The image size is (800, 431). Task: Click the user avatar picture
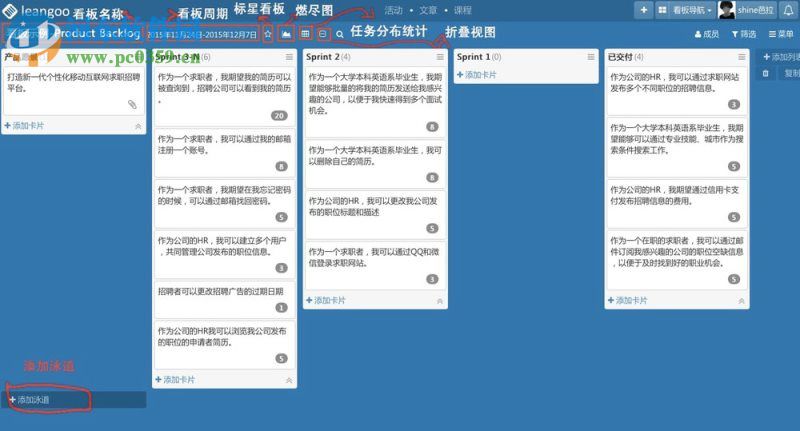pyautogui.click(x=727, y=10)
